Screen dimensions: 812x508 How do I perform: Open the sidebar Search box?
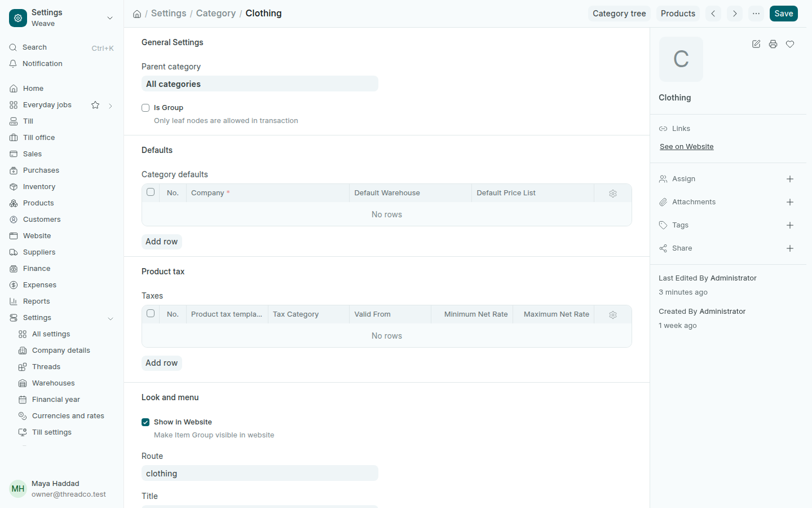point(62,47)
